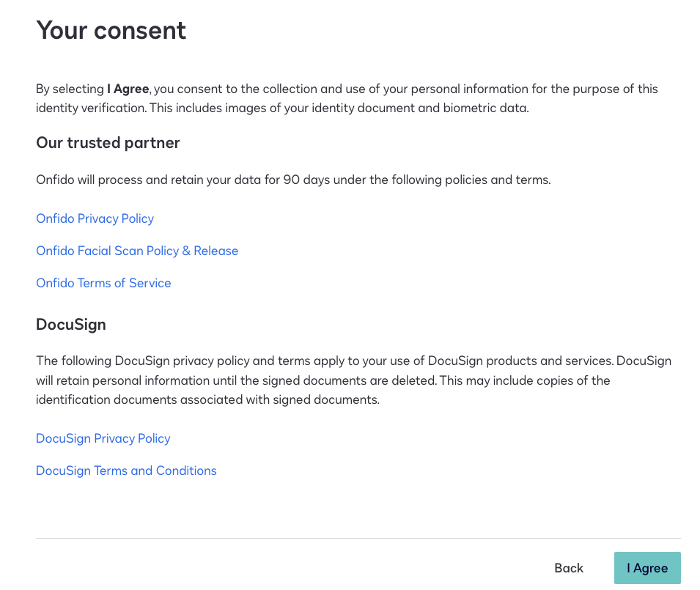Select the last DocuSign hyperlink listed
The width and height of the screenshot is (700, 590).
tap(126, 471)
